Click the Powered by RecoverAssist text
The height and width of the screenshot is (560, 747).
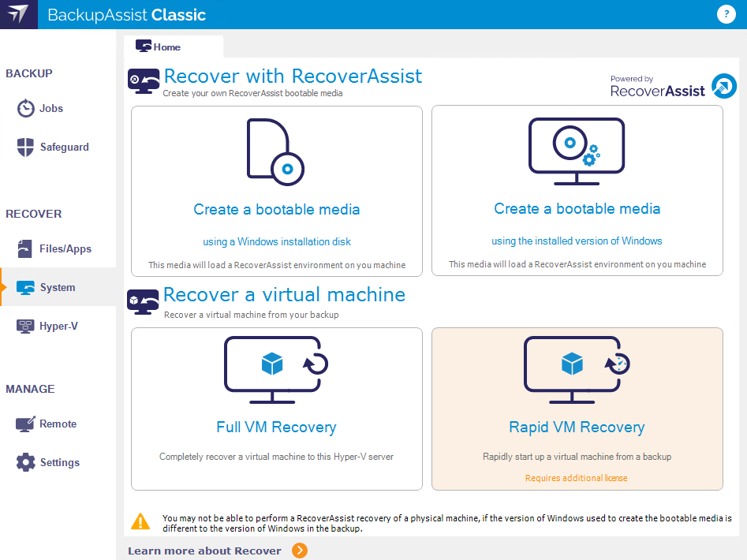657,86
